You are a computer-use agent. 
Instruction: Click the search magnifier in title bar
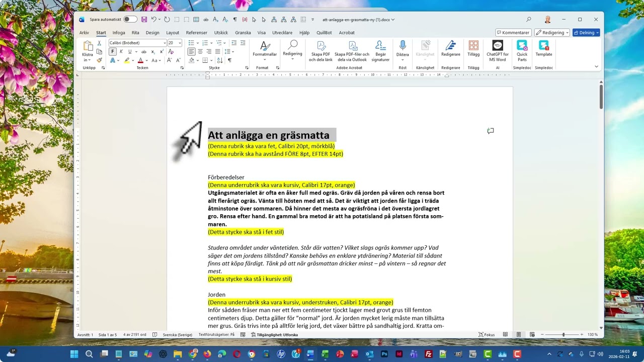[529, 20]
